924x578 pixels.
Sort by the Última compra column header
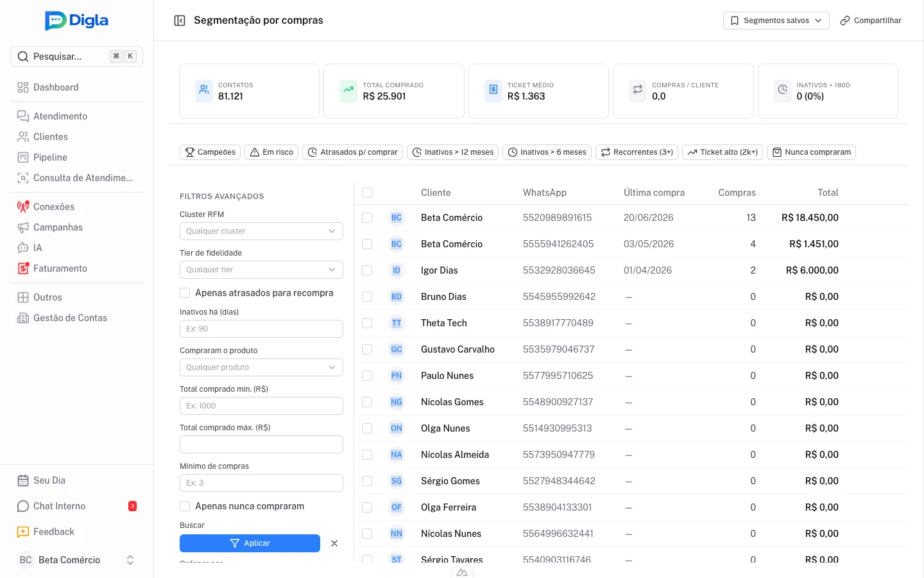coord(654,193)
